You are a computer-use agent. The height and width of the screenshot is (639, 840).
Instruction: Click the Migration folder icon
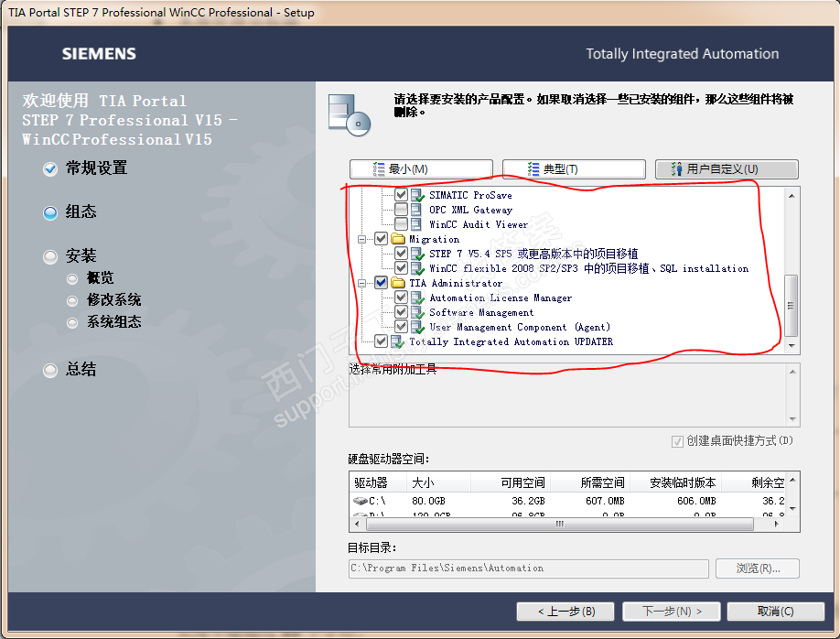[397, 239]
